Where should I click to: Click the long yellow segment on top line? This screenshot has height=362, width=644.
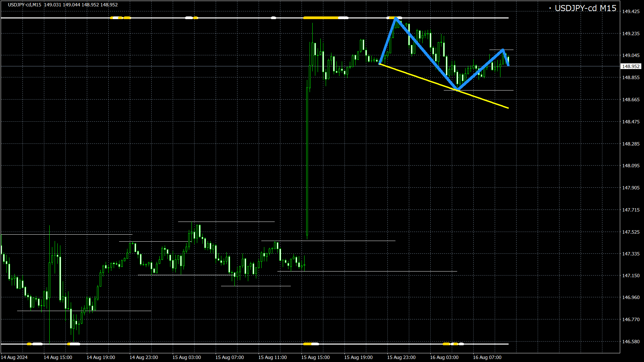point(320,18)
